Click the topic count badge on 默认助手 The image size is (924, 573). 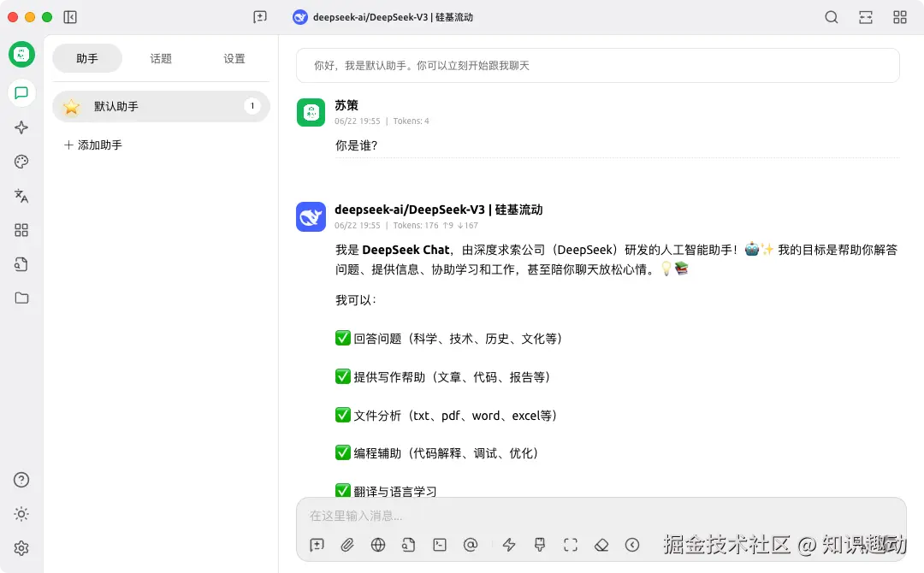252,106
